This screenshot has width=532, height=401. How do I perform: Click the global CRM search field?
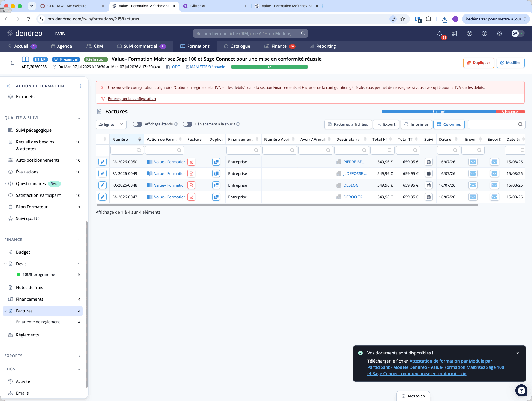click(x=250, y=34)
